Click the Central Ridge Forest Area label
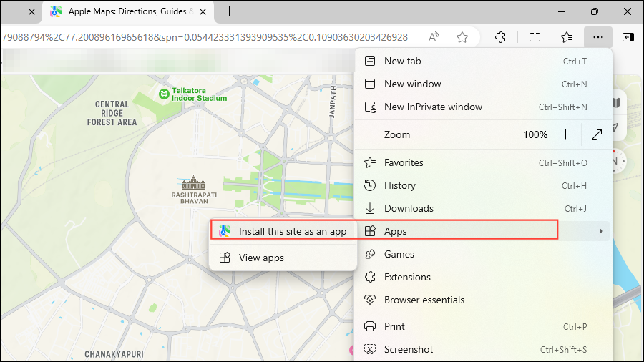The height and width of the screenshot is (362, 644). 112,113
